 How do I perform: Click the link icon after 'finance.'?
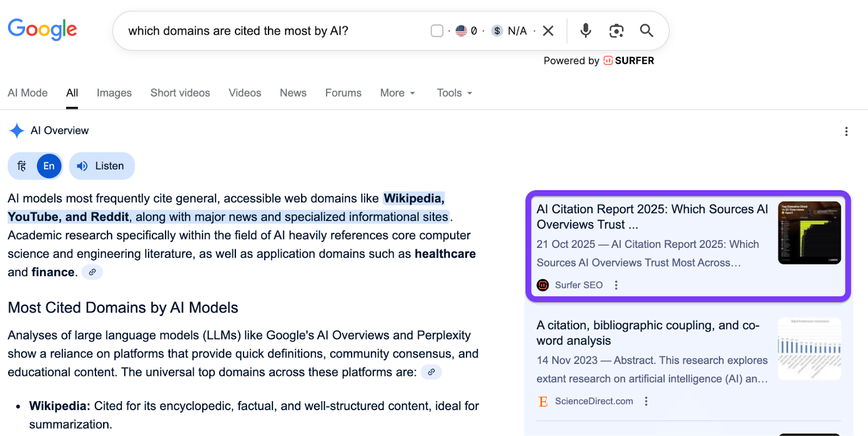click(x=92, y=272)
